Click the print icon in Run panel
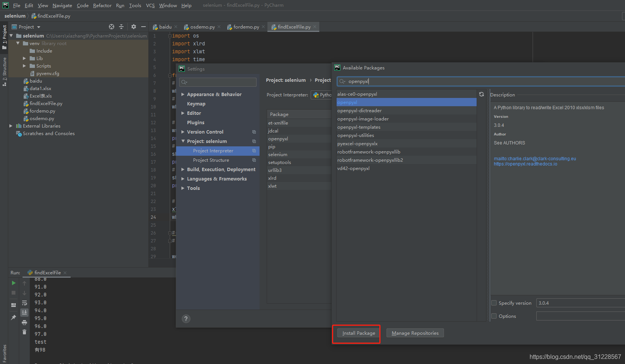 point(24,322)
